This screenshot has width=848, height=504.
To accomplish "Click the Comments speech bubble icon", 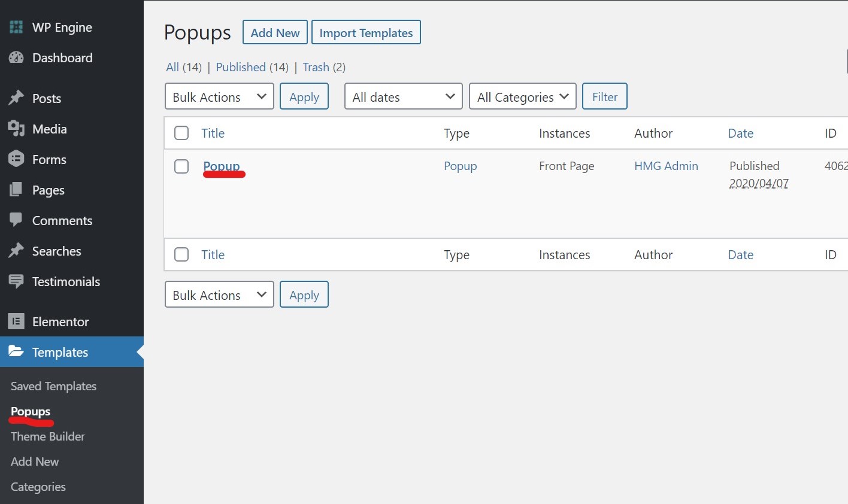I will click(x=16, y=220).
